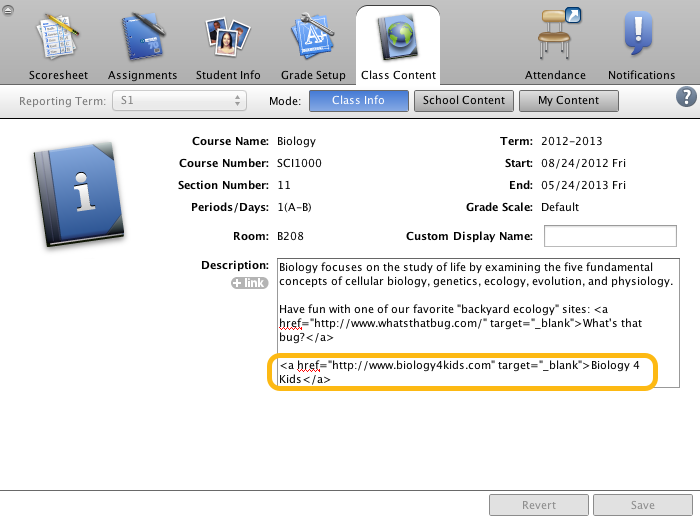This screenshot has width=700, height=520.
Task: Click the end date 05/24/2013 Fri
Action: [x=583, y=185]
